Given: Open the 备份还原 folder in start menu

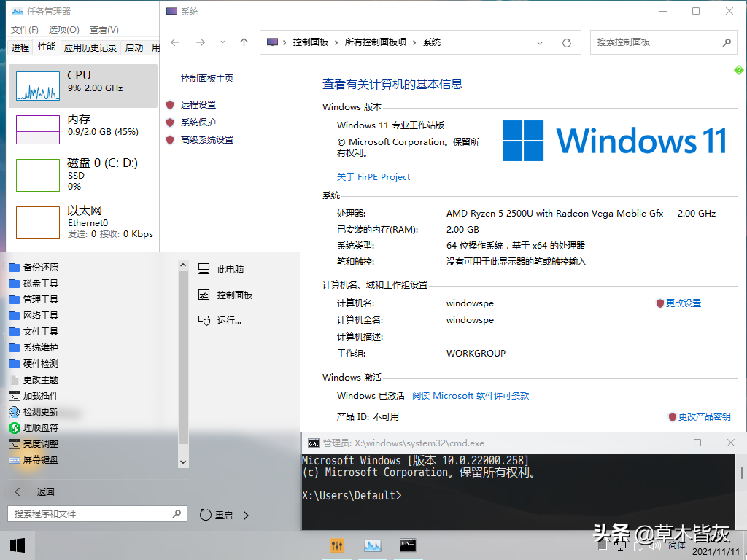Looking at the screenshot, I should tap(34, 267).
